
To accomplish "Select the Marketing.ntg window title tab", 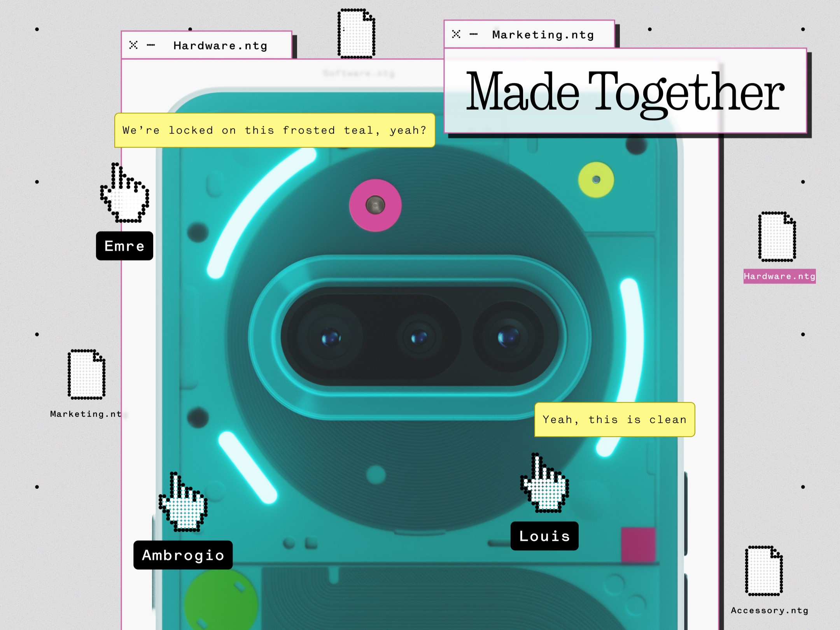I will point(543,35).
